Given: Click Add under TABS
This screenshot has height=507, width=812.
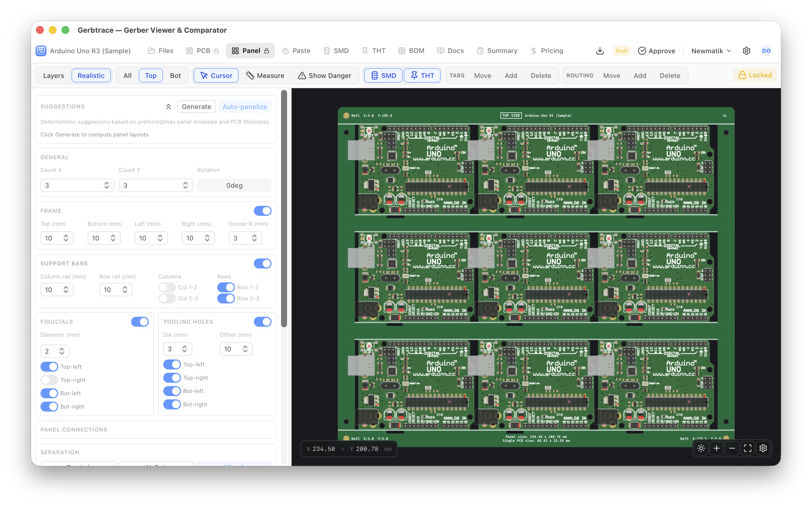Looking at the screenshot, I should coord(511,75).
